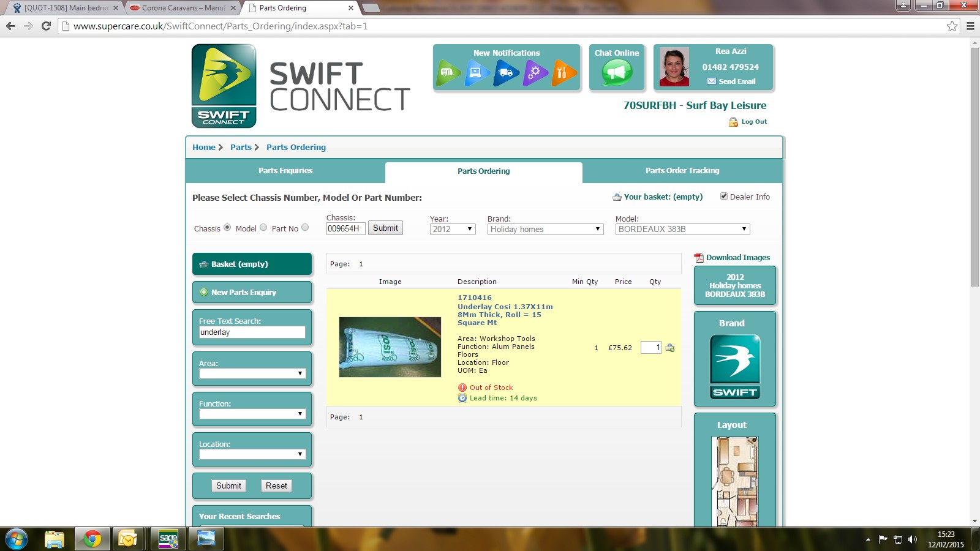Open Google Chrome from the taskbar
The height and width of the screenshot is (551, 980).
(x=92, y=539)
